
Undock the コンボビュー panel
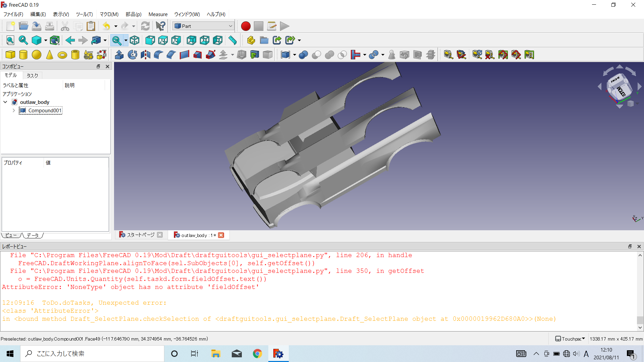point(98,66)
